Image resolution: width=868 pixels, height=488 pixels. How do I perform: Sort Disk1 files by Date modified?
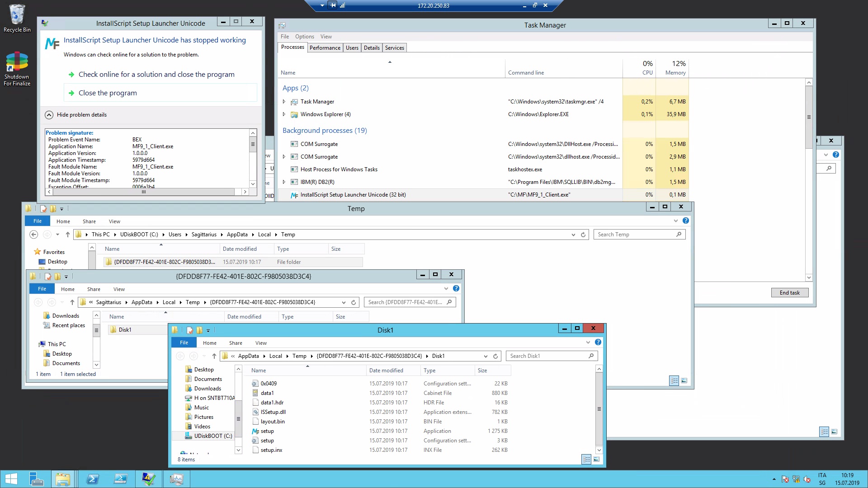(x=393, y=371)
